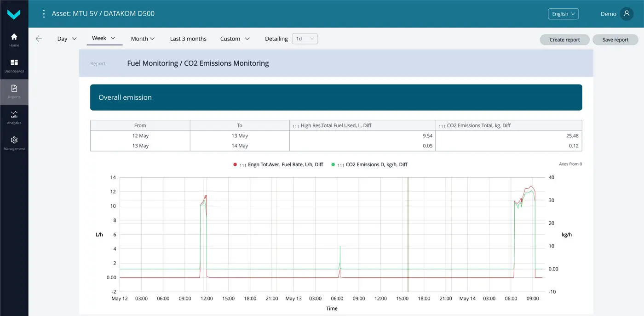644x316 pixels.
Task: Open the English language selector
Action: [x=563, y=13]
